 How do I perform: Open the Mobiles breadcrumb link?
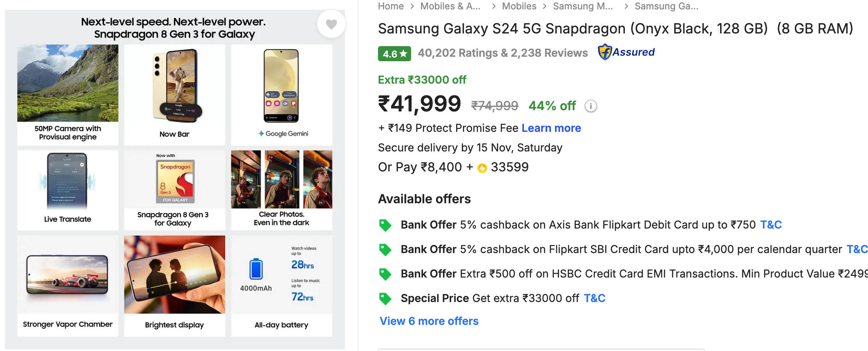[519, 6]
